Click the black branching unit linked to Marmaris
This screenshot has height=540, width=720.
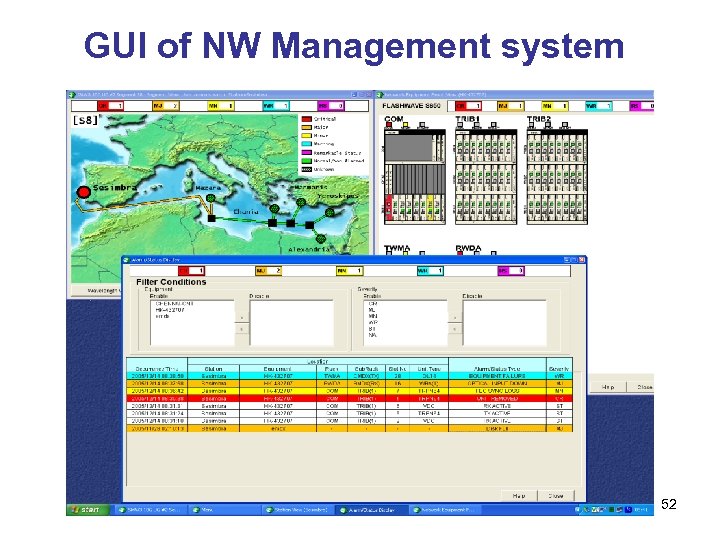(x=290, y=224)
